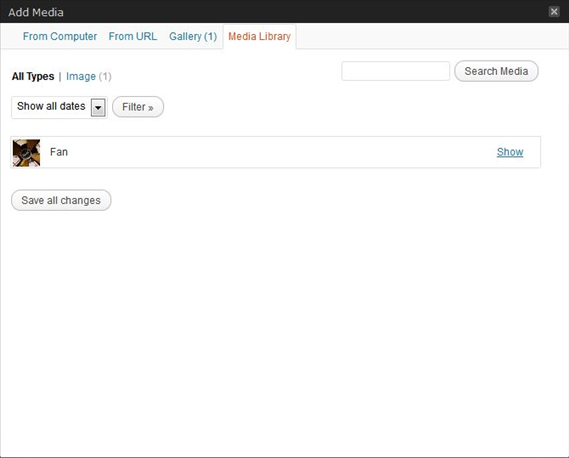Open the Fan image thumbnail
Screen dimensions: 569x458
click(x=26, y=153)
